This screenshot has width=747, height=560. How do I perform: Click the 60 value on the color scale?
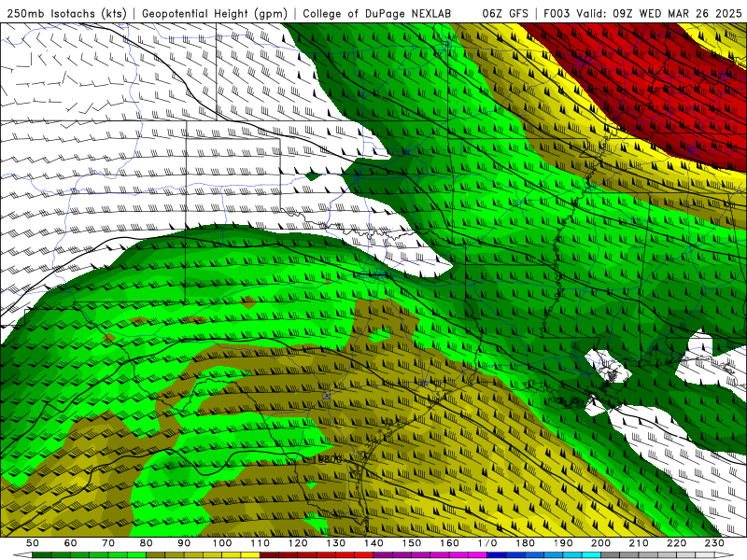71,543
